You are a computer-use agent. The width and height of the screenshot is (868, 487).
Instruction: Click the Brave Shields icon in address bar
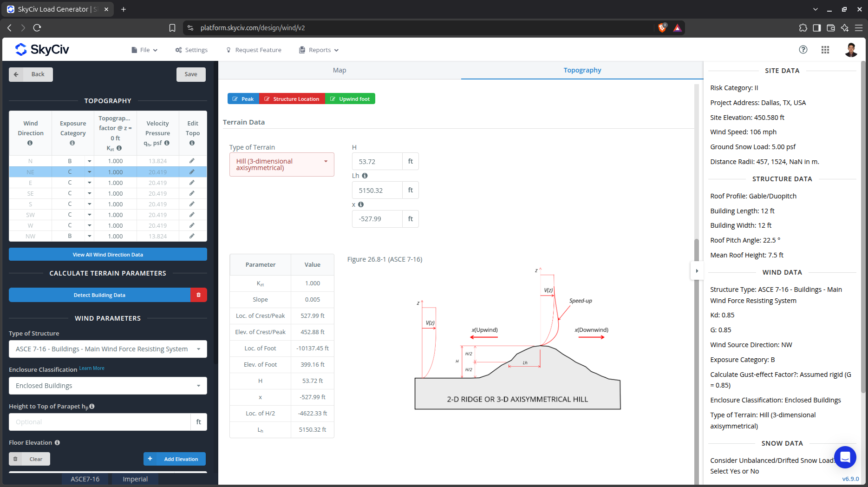(662, 28)
